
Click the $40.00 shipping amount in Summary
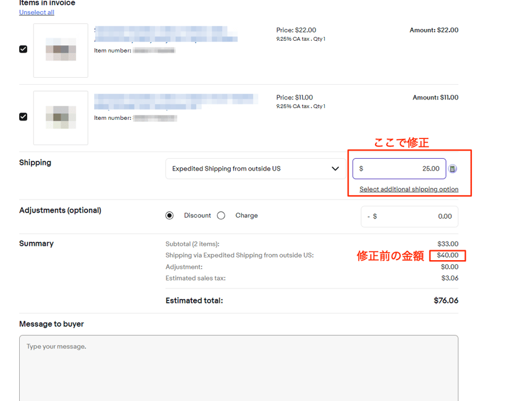(x=447, y=255)
